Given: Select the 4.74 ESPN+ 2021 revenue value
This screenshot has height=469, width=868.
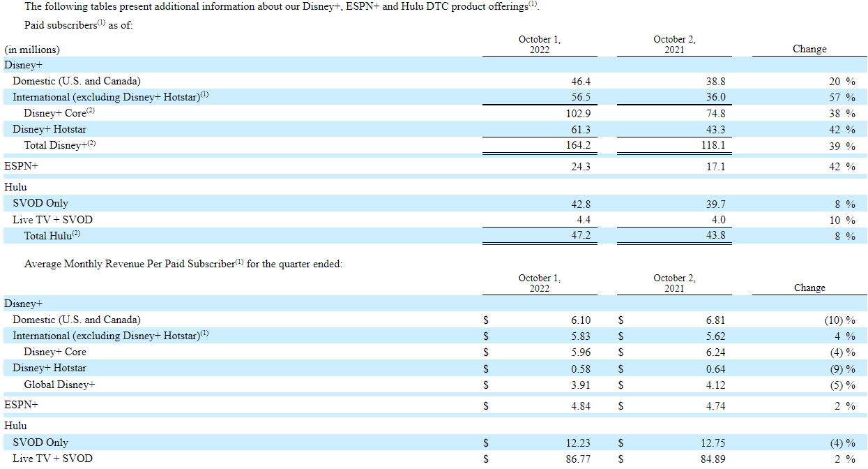Looking at the screenshot, I should 715,405.
